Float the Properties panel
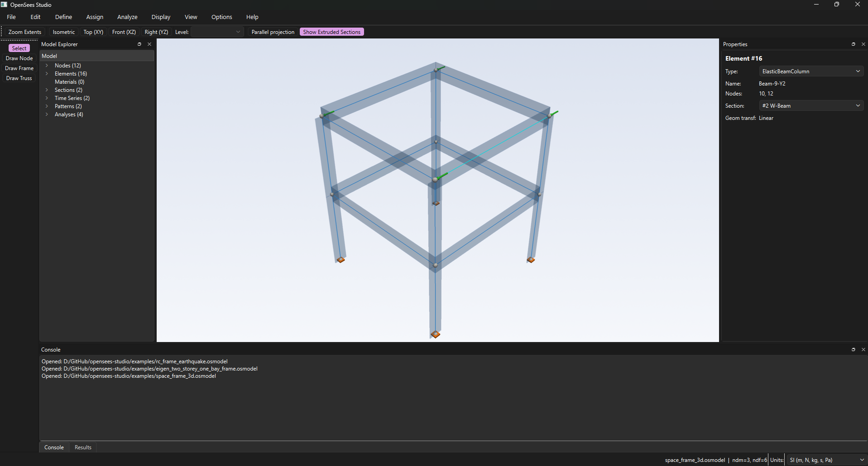The image size is (868, 466). pyautogui.click(x=854, y=44)
